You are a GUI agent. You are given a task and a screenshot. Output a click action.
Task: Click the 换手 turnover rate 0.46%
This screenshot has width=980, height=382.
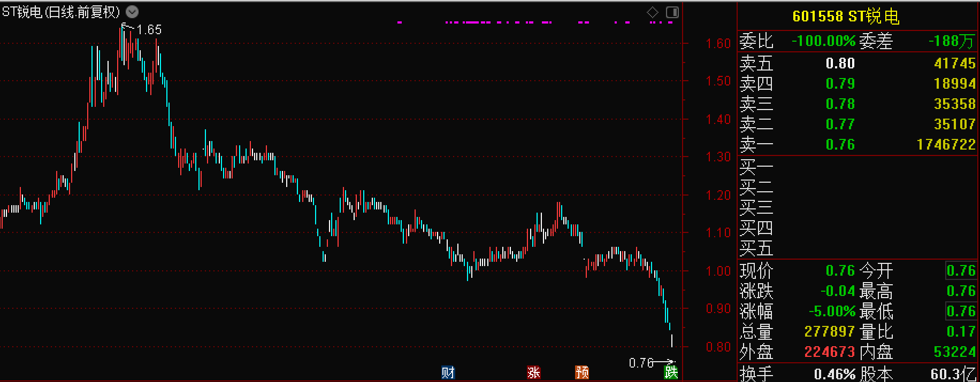click(x=834, y=374)
